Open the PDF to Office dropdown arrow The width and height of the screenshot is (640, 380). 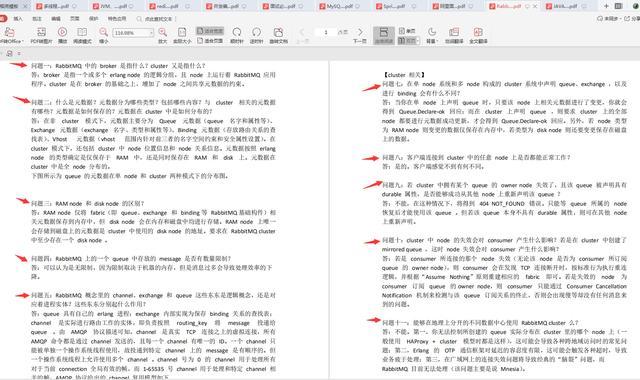pos(22,41)
